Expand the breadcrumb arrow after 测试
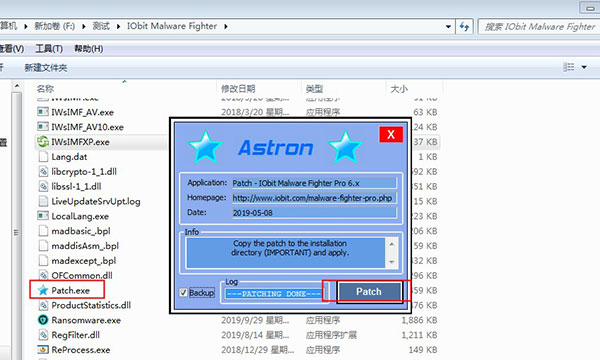This screenshot has width=600, height=360. click(118, 26)
